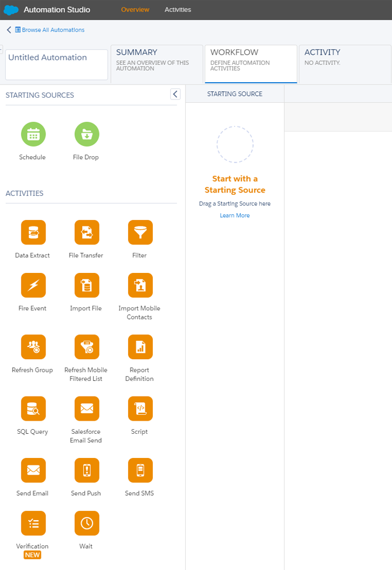The image size is (392, 570).
Task: Select the Send SMS activity
Action: point(140,470)
